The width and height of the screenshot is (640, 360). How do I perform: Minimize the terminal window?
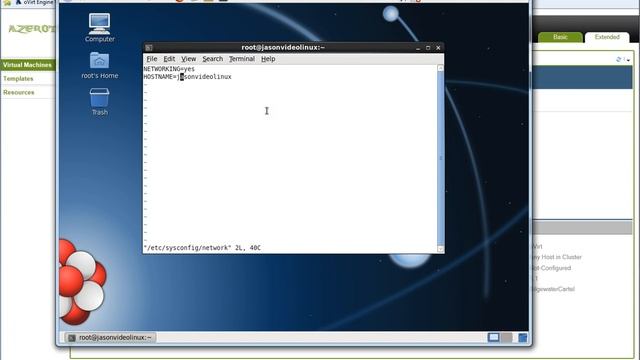point(418,48)
